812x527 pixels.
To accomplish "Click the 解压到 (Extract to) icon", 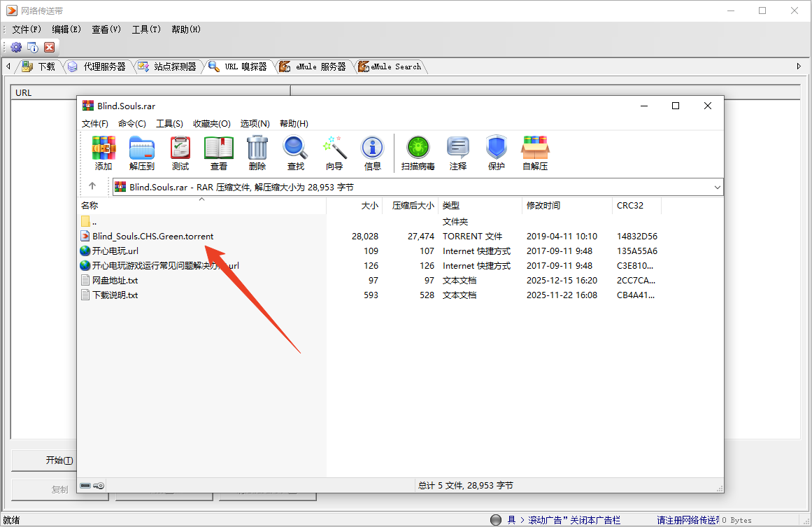I will click(x=142, y=153).
